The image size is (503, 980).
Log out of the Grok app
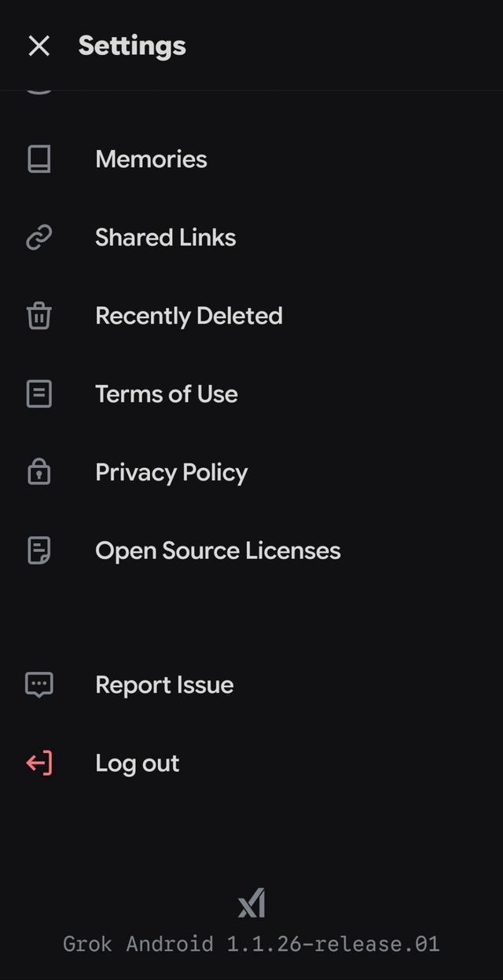pyautogui.click(x=137, y=762)
